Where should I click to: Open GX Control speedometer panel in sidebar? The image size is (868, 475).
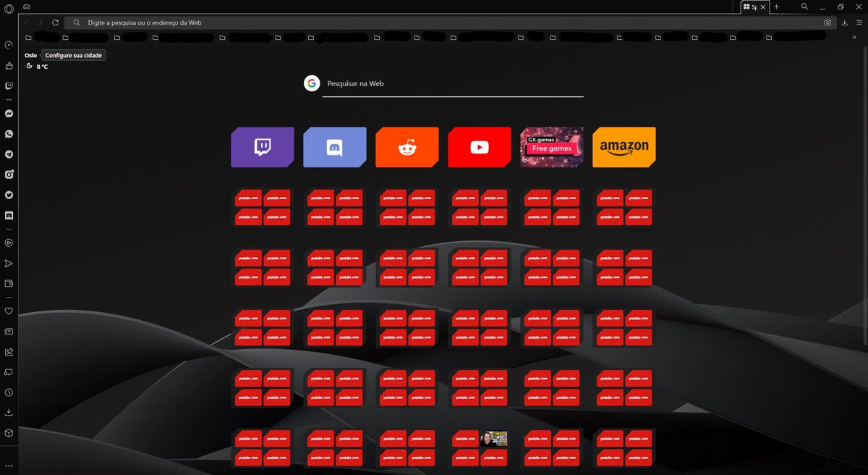click(x=9, y=45)
